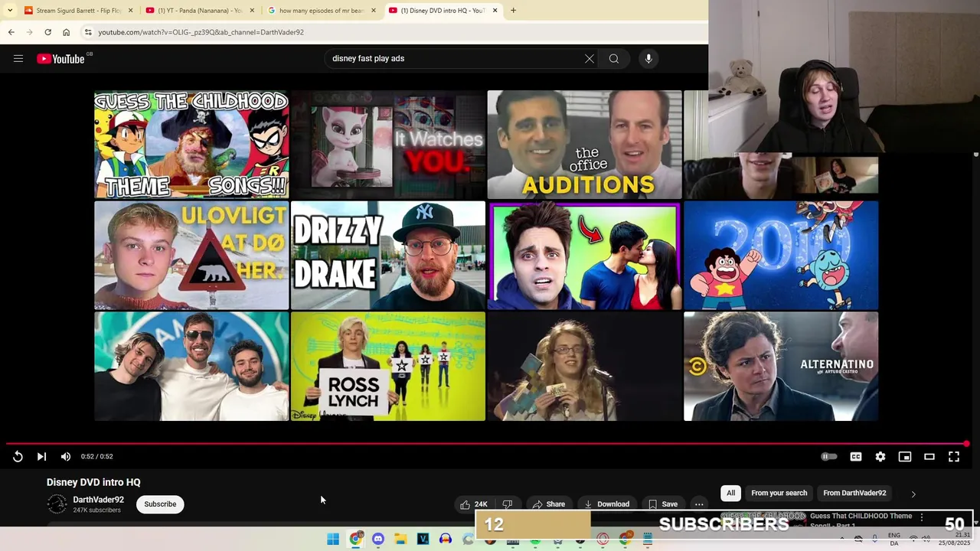Viewport: 980px width, 551px height.
Task: Reload the current page
Action: coord(47,32)
